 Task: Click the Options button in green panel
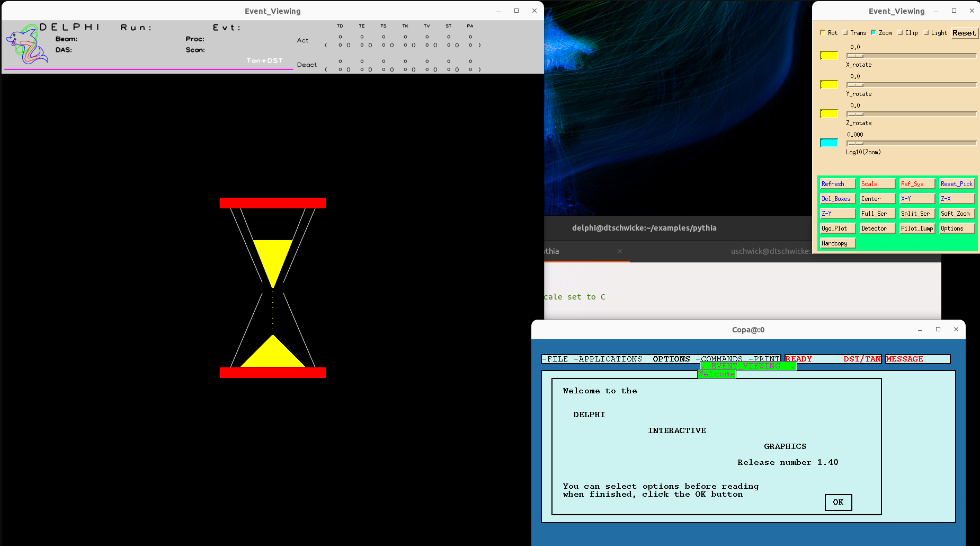coord(957,228)
